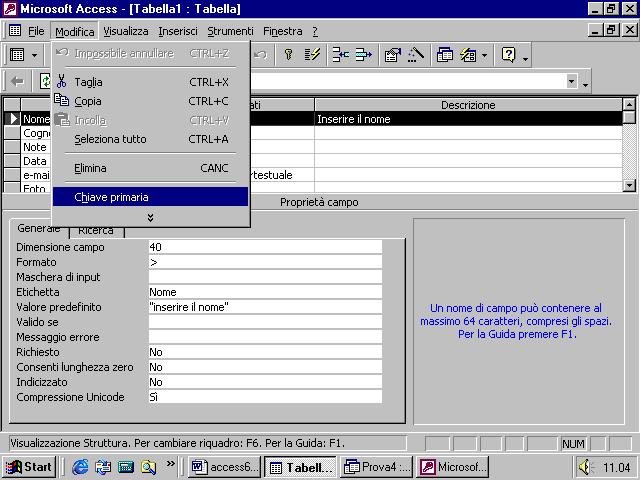Choose Taglia from the Modifica menu

(x=151, y=82)
